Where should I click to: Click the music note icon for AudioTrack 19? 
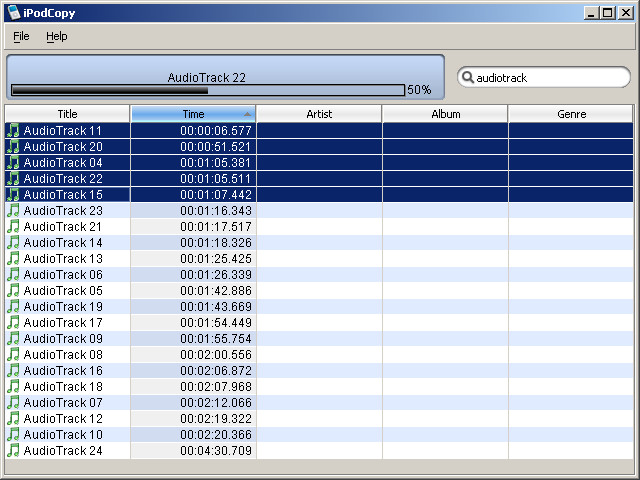[13, 306]
